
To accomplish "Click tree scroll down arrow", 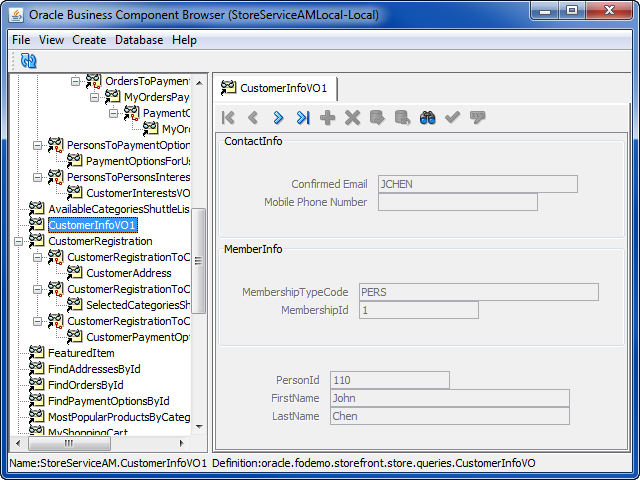I will point(199,427).
